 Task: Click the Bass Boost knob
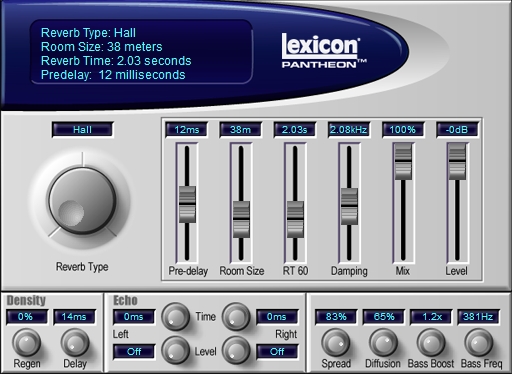pos(431,343)
